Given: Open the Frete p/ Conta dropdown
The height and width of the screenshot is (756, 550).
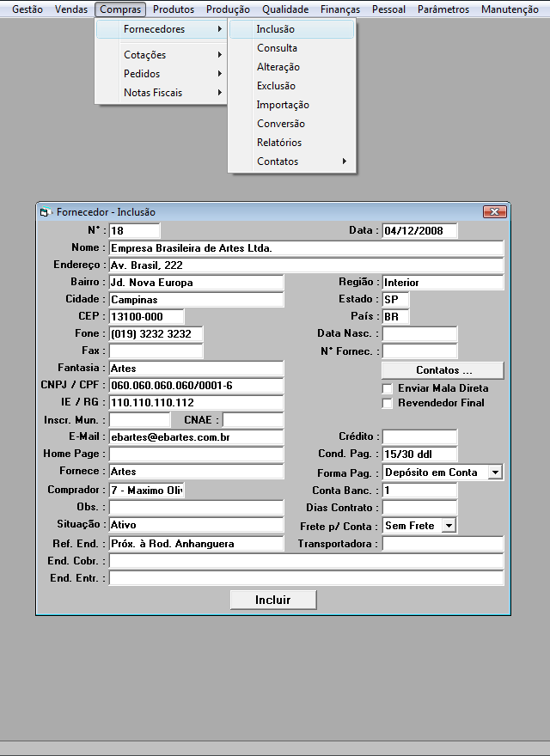Looking at the screenshot, I should 449,526.
